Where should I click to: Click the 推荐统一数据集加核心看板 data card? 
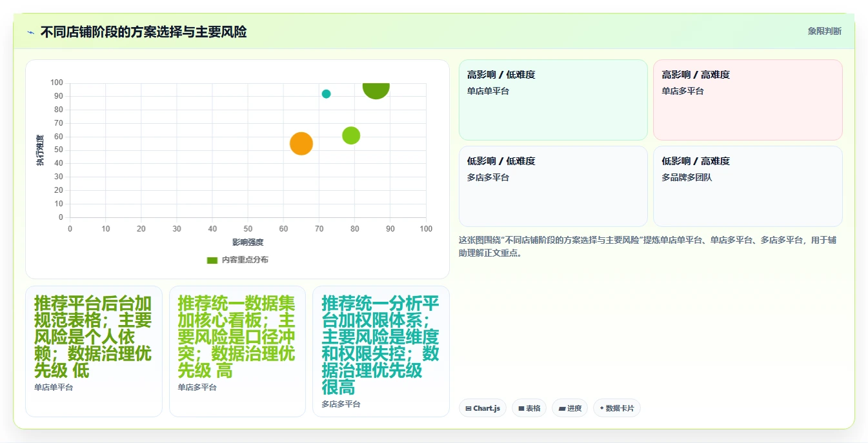coord(237,351)
